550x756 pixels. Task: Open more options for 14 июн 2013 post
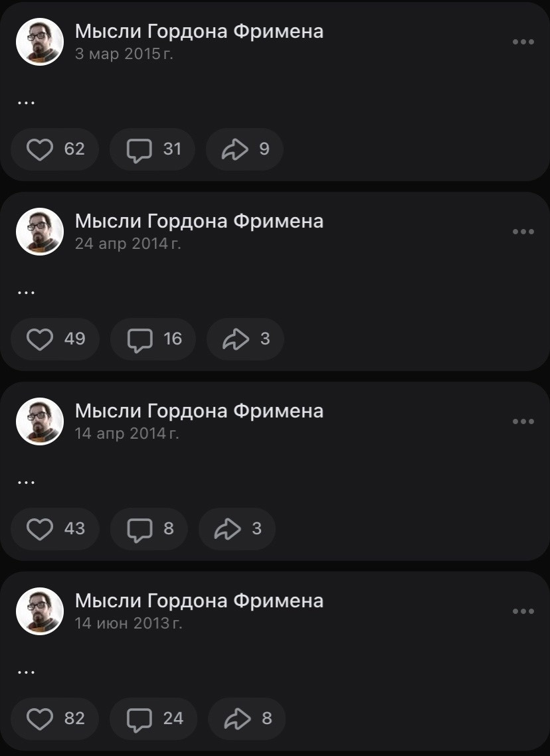pos(523,612)
